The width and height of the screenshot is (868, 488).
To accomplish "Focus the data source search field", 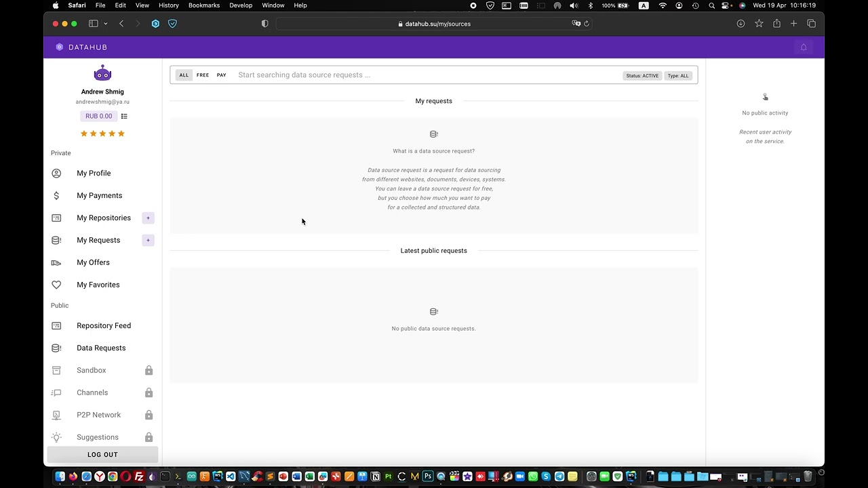I will 427,75.
